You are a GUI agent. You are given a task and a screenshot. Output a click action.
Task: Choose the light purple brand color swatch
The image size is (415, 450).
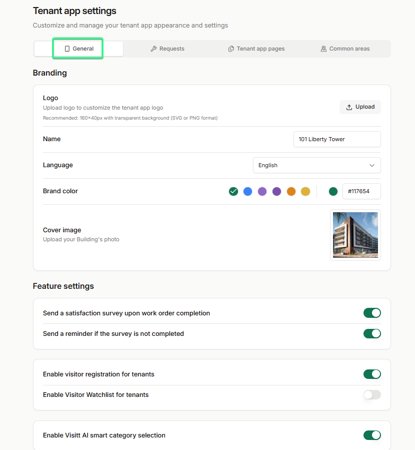pos(262,191)
